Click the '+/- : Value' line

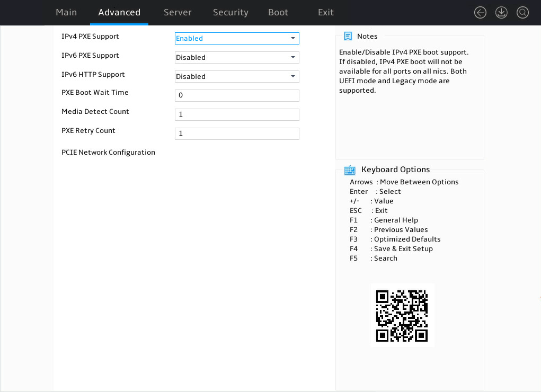pos(371,201)
